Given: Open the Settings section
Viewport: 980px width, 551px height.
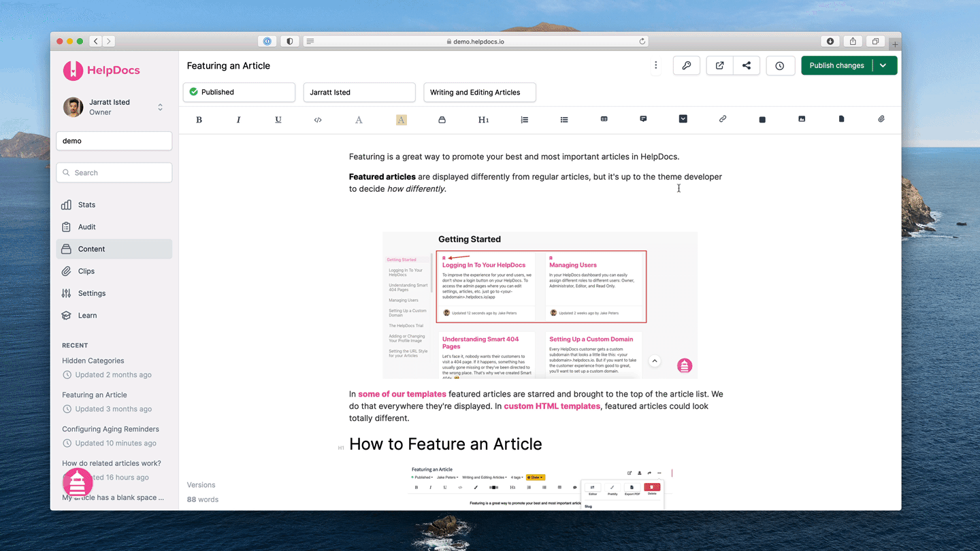Looking at the screenshot, I should click(x=114, y=293).
